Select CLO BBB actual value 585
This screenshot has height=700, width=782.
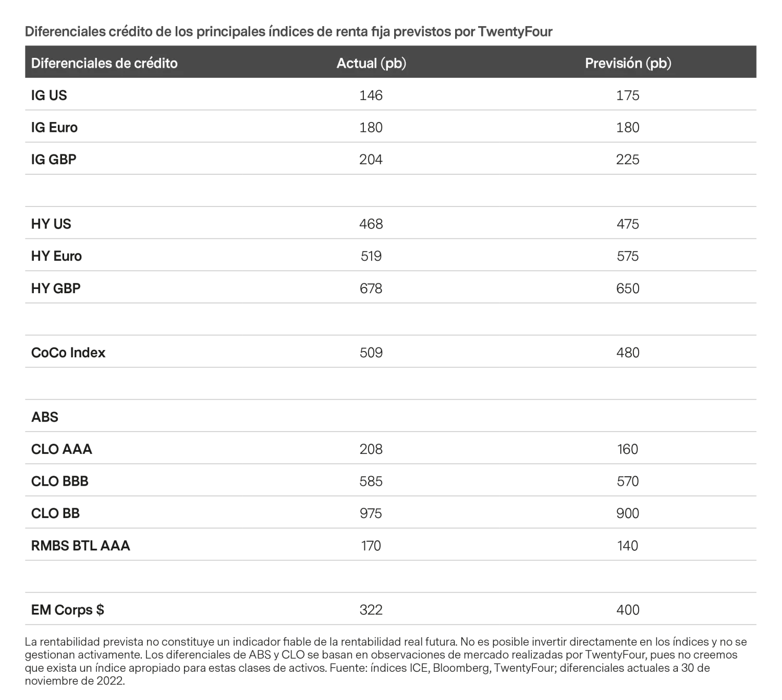click(x=371, y=481)
